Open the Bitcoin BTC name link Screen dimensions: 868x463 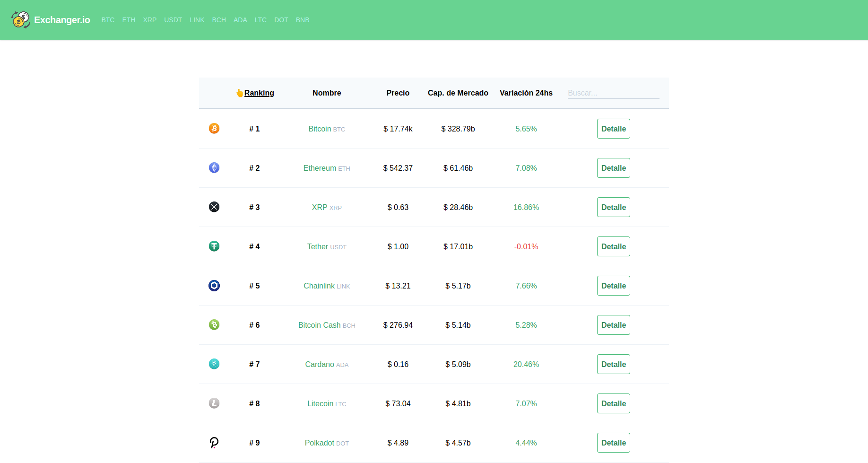(x=327, y=129)
